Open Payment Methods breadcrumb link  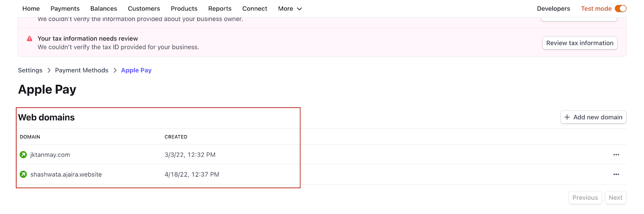(82, 70)
